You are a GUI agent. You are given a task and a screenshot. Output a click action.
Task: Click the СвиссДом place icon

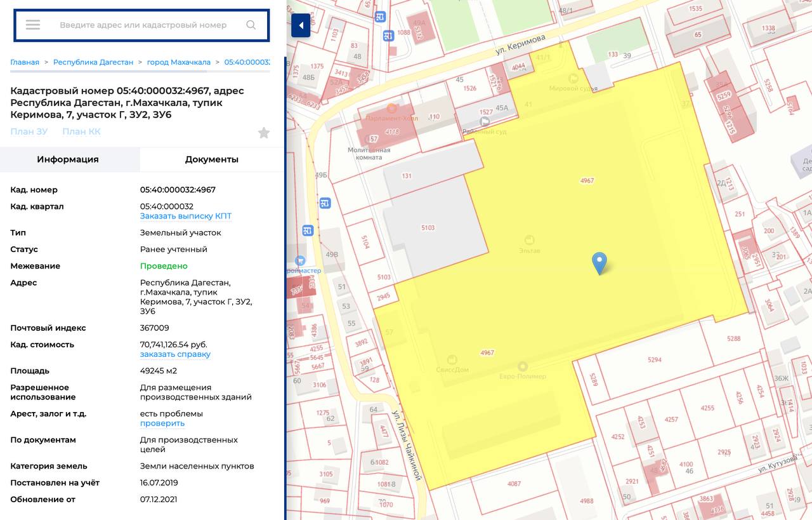click(452, 359)
